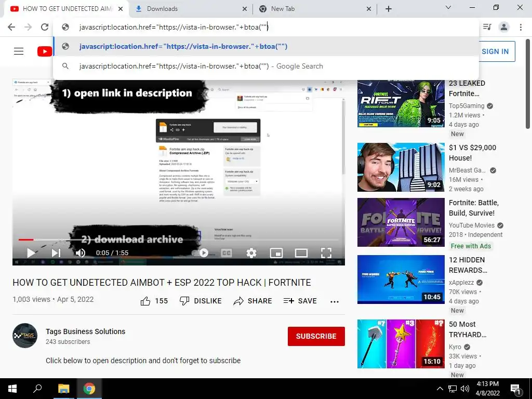Open the 12 HIDDEN REWARDS video thumbnail
Screen dimensions: 532x399
click(401, 280)
